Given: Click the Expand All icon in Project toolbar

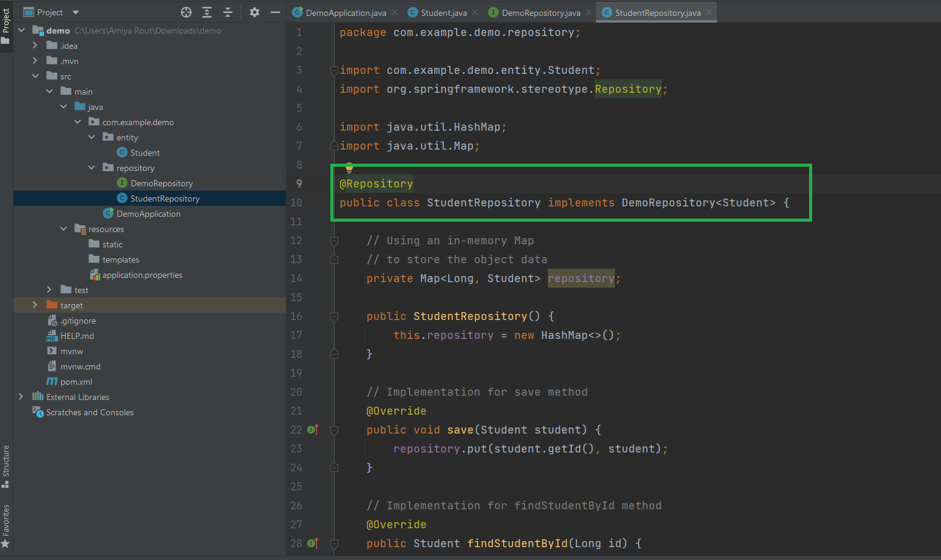Looking at the screenshot, I should [x=207, y=12].
